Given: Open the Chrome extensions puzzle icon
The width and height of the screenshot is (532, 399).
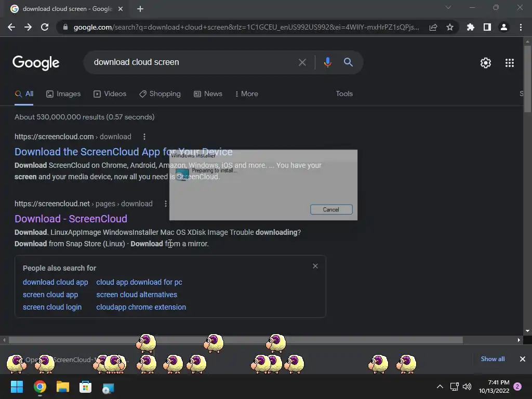Looking at the screenshot, I should click(471, 27).
